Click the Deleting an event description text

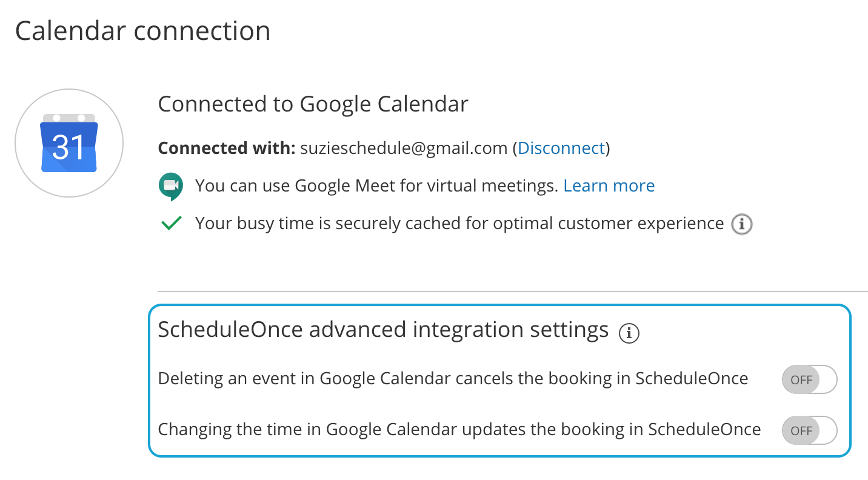(453, 379)
